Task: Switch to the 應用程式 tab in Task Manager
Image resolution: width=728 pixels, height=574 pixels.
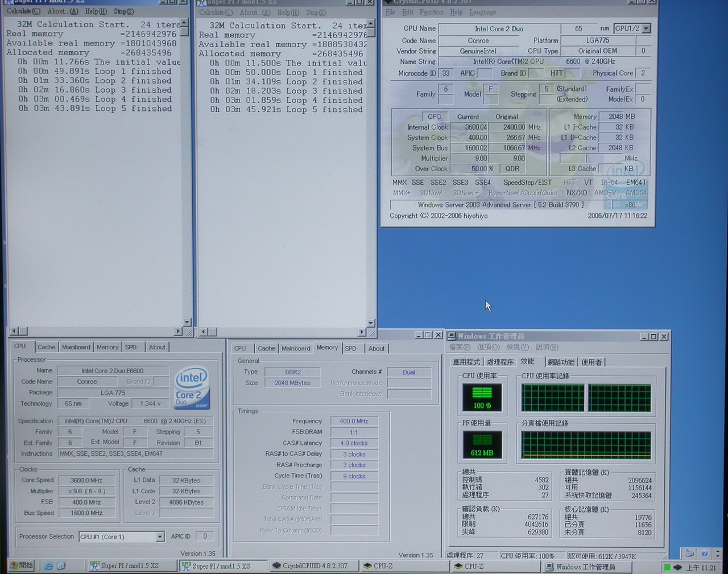Action: point(466,362)
